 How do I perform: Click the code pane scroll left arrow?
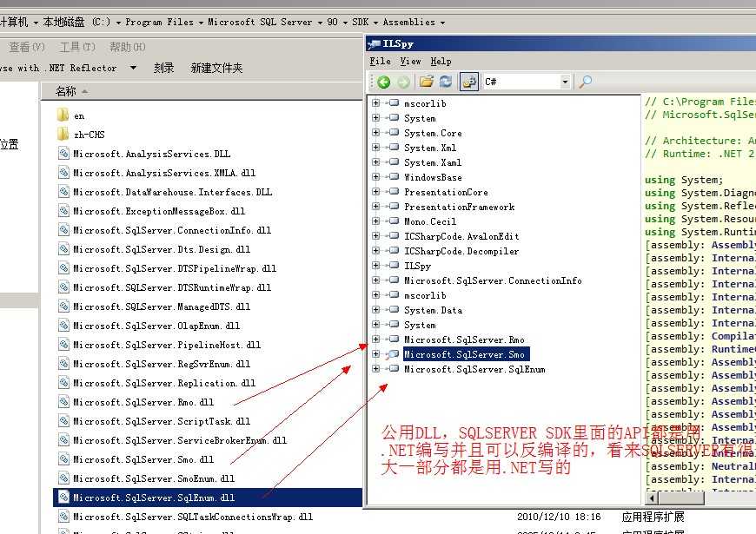(x=652, y=498)
